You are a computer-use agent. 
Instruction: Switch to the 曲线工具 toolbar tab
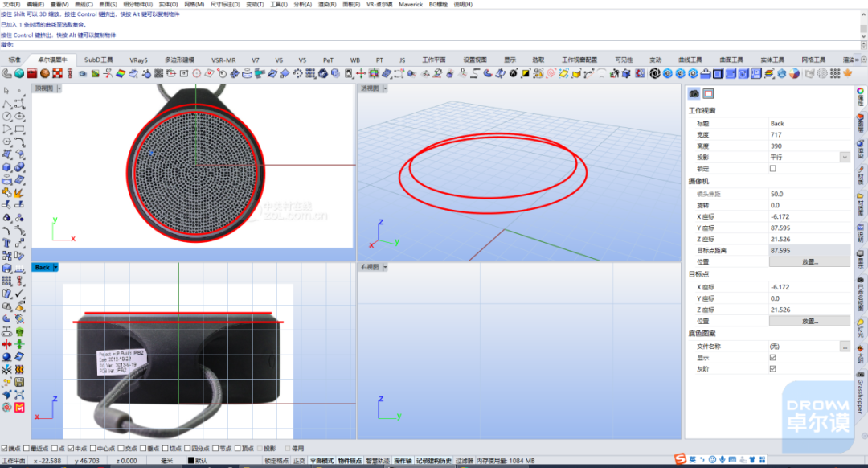coord(690,60)
